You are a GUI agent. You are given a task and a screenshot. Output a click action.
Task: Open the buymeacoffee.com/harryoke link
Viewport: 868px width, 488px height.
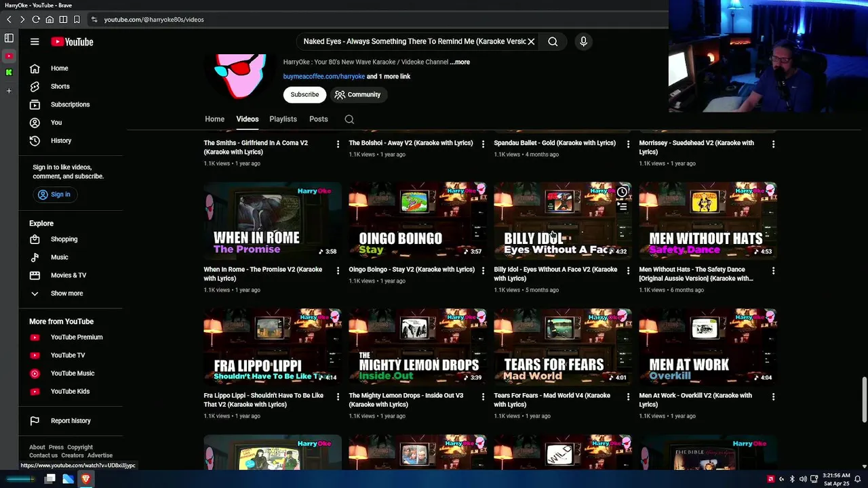tap(324, 77)
